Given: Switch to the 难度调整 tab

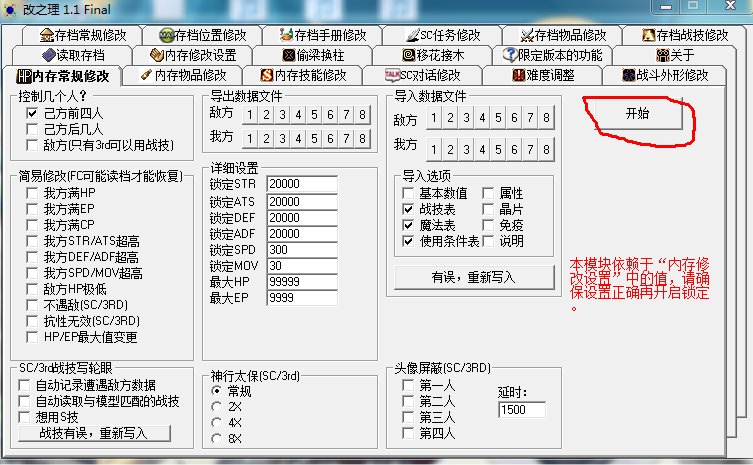Looking at the screenshot, I should pos(544,75).
